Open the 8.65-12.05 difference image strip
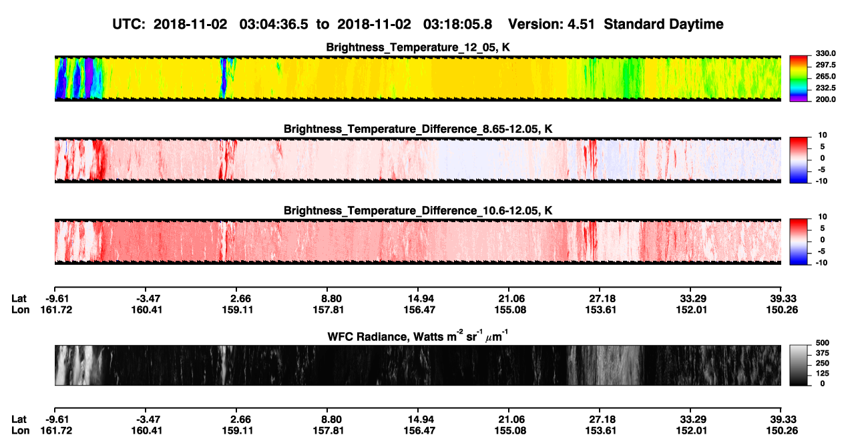The height and width of the screenshot is (445, 868). [418, 160]
